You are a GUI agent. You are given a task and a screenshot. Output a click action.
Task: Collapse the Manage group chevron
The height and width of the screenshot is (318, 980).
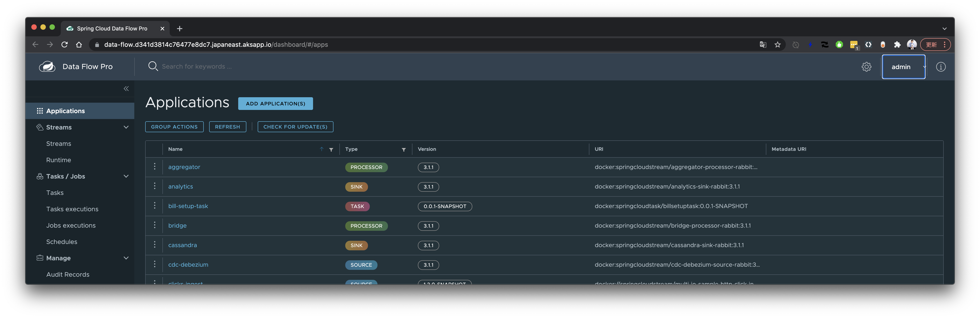point(126,258)
